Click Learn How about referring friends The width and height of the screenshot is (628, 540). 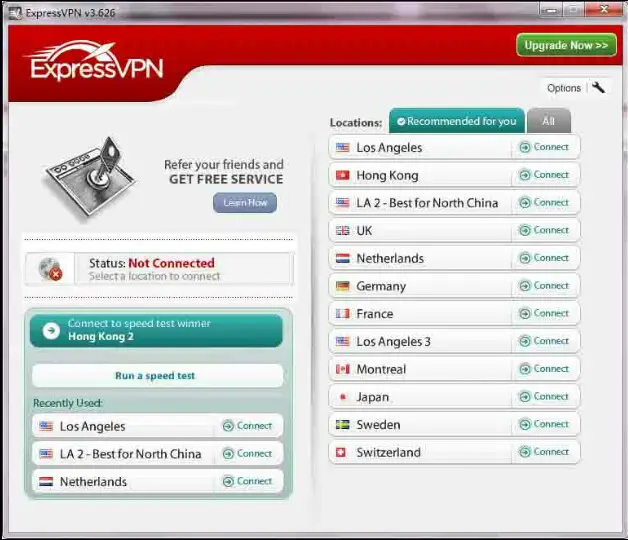coord(245,203)
